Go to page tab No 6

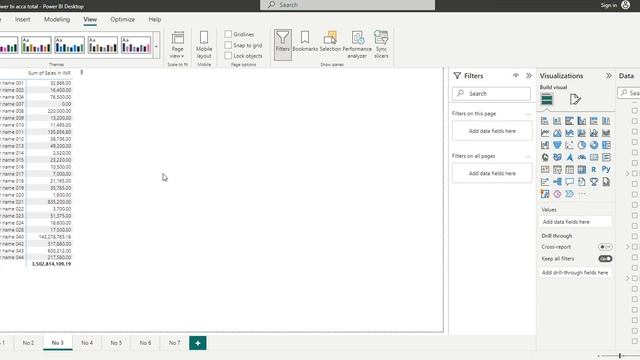pyautogui.click(x=145, y=343)
